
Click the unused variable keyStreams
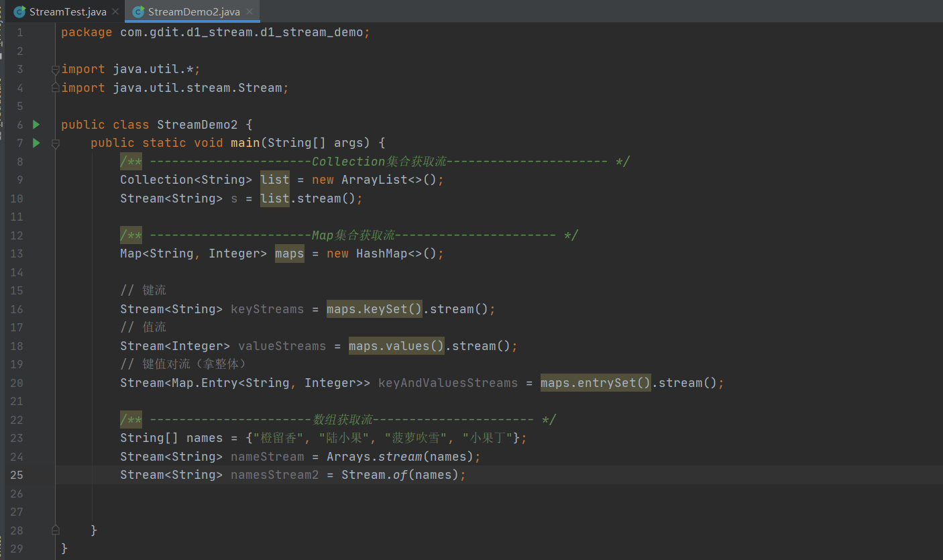click(x=267, y=309)
